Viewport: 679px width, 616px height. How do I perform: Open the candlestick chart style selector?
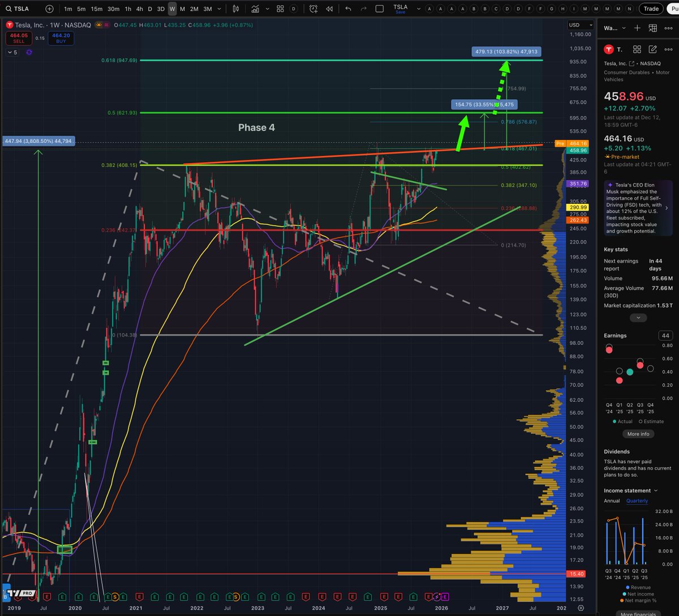point(237,8)
